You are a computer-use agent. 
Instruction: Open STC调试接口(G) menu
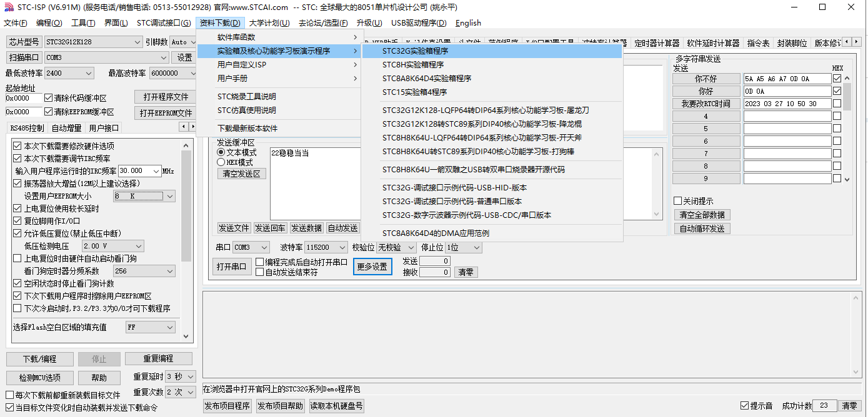[164, 23]
